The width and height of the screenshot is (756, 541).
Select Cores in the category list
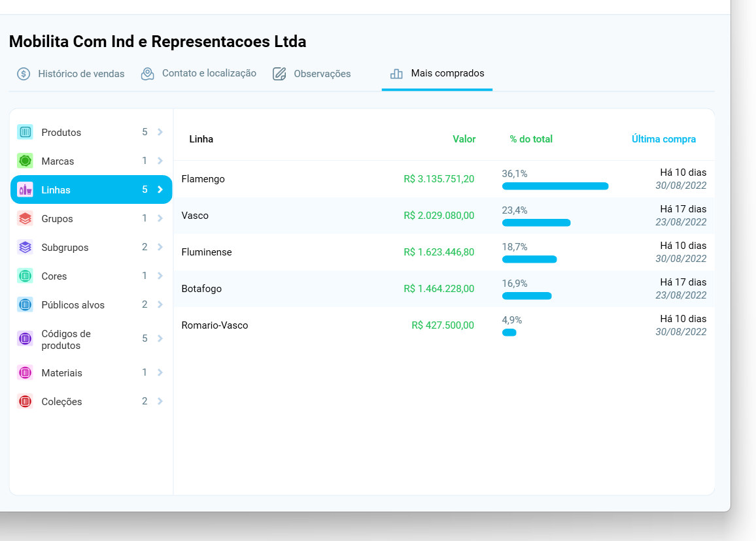[91, 276]
